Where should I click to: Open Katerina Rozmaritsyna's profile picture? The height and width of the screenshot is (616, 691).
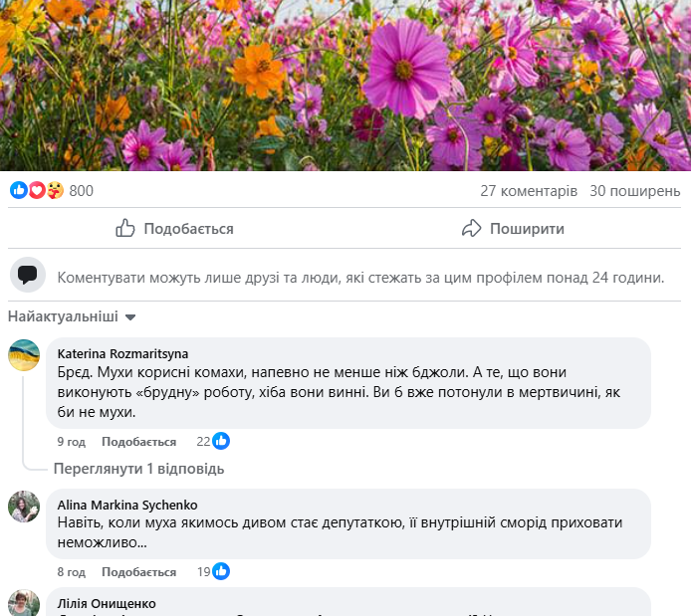click(24, 355)
